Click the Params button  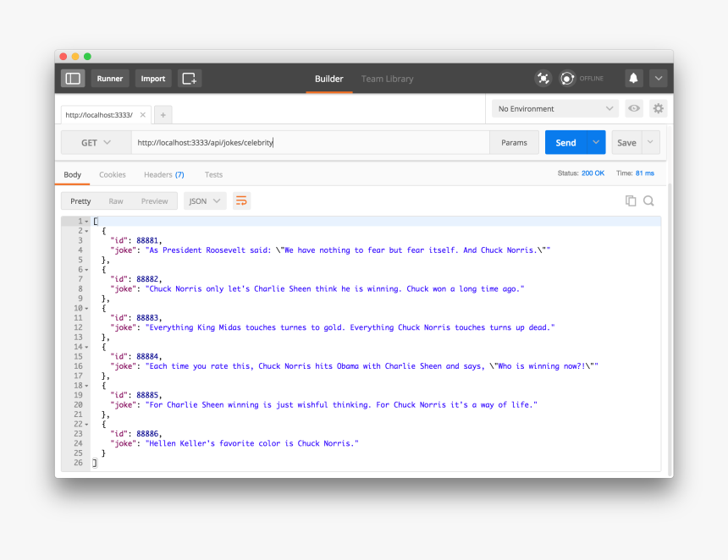(x=514, y=142)
